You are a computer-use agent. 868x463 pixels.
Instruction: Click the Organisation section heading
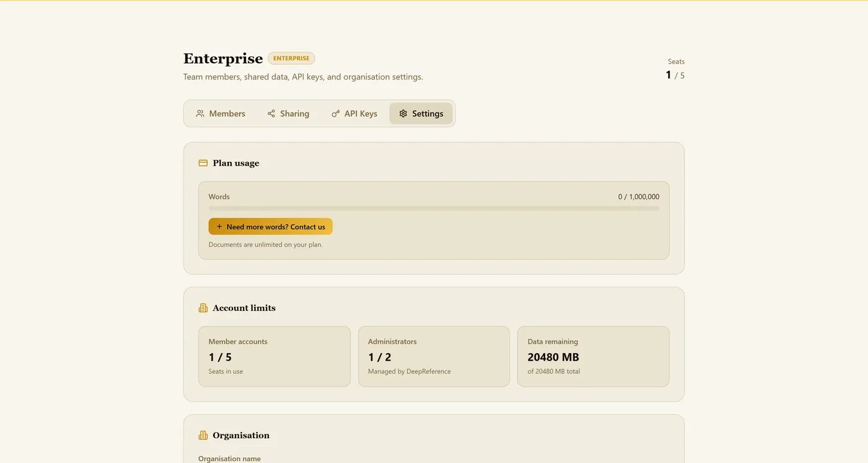click(241, 435)
